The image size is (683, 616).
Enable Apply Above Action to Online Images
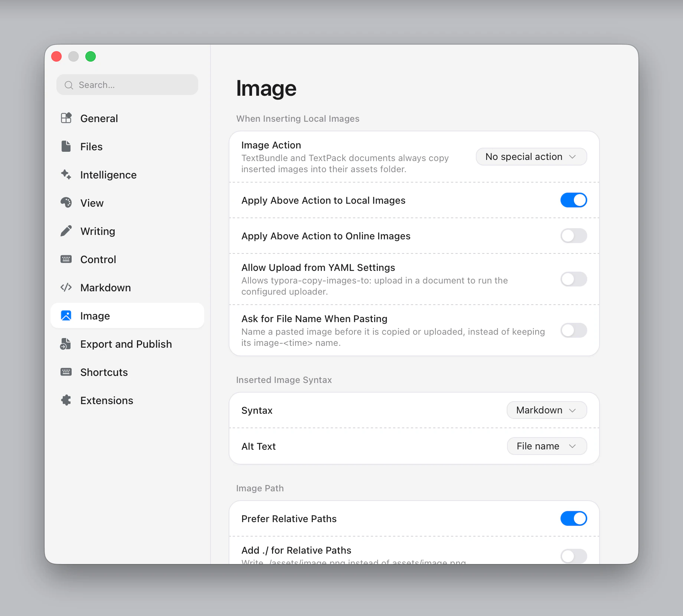(573, 236)
